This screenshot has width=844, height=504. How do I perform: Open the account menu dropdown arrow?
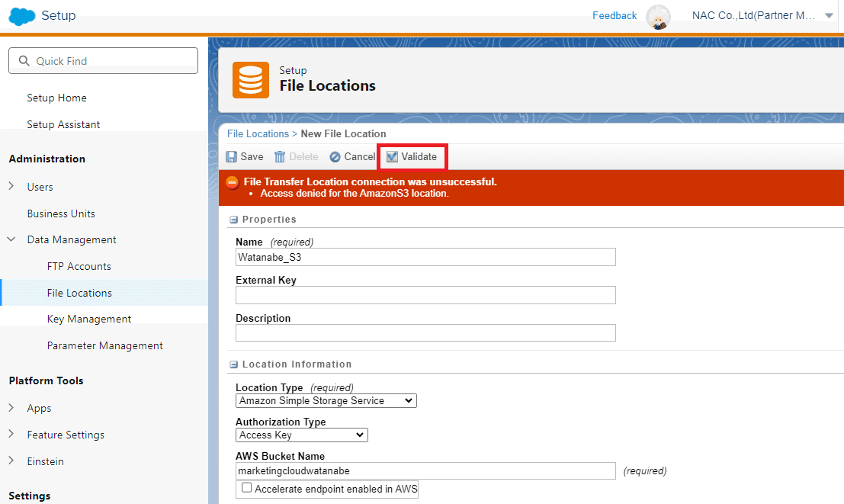[829, 15]
